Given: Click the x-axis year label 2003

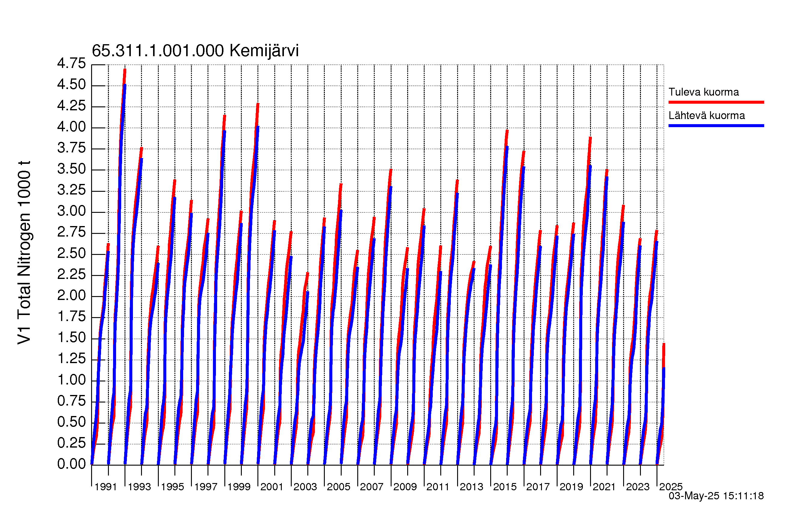Looking at the screenshot, I should pos(305,487).
